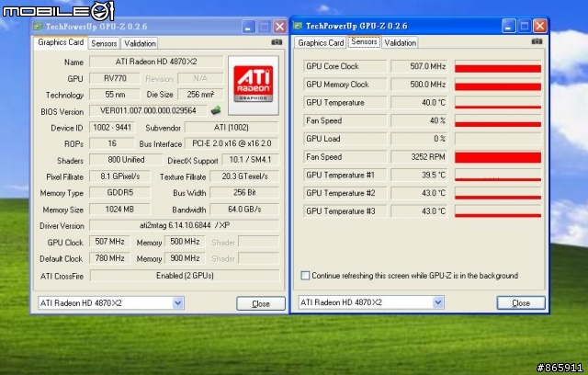Click GPU Load reading 0 %
Viewport: 588px width, 375px height.
(419, 139)
